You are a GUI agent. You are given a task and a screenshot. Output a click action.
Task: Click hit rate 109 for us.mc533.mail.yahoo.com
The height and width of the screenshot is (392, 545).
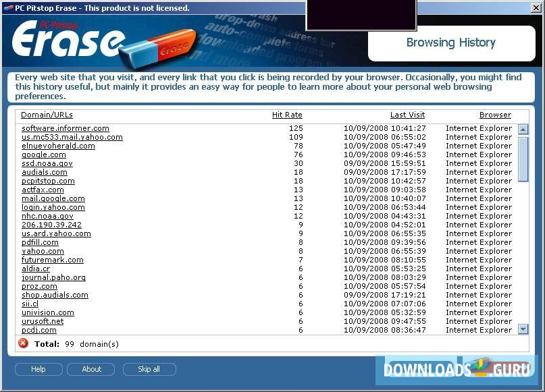point(296,137)
